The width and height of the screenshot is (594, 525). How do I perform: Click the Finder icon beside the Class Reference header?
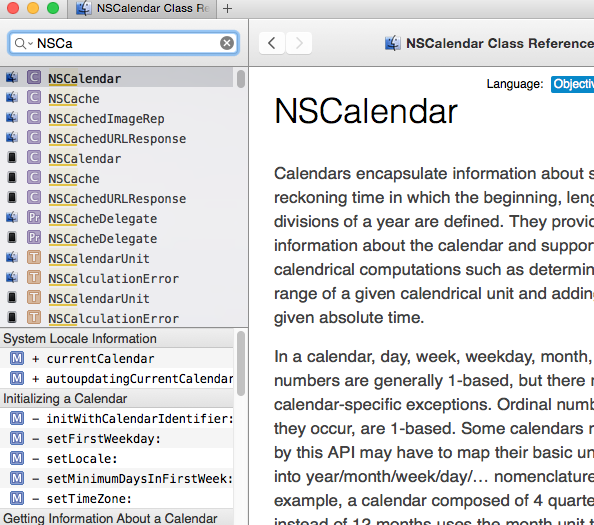coord(393,43)
